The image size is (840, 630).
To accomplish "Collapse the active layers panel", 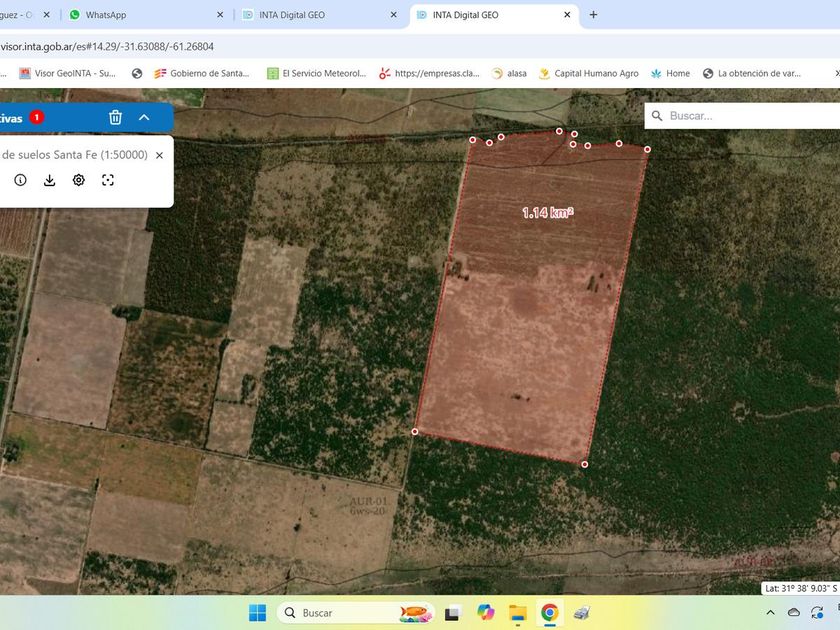I will 144,117.
